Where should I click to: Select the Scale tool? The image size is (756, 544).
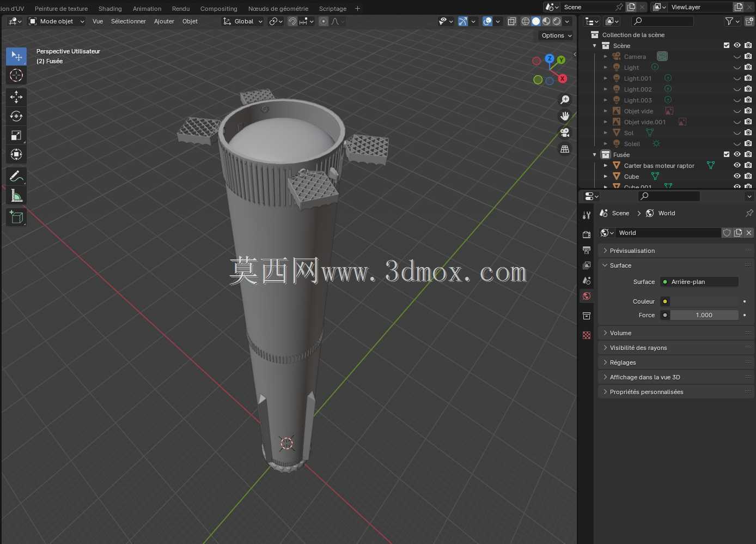(x=16, y=135)
